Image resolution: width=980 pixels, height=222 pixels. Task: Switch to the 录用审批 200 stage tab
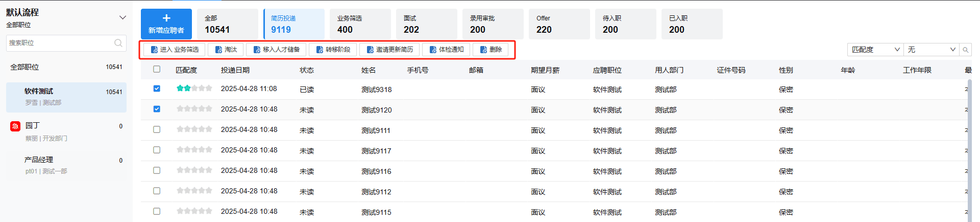click(493, 24)
